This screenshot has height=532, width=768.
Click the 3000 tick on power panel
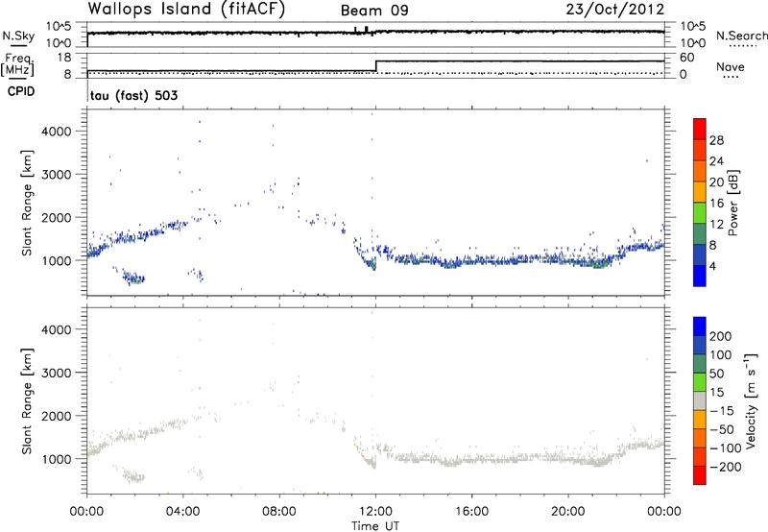[x=57, y=175]
